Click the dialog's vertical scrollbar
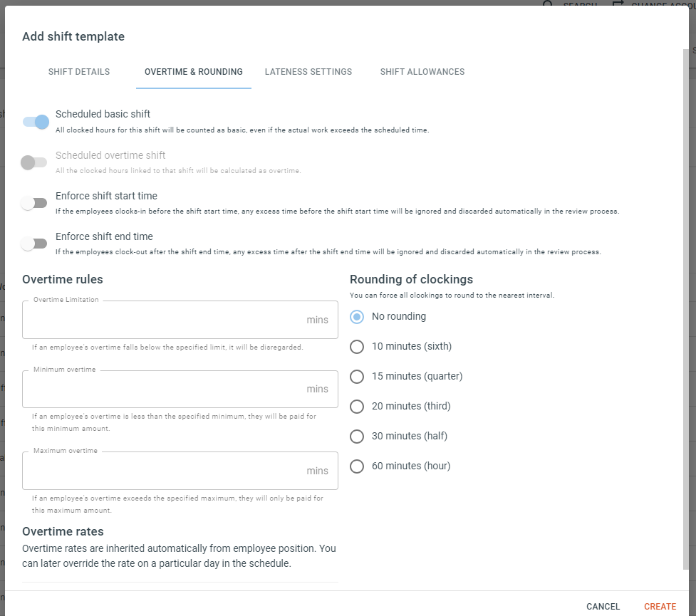This screenshot has width=696, height=616. (686, 309)
